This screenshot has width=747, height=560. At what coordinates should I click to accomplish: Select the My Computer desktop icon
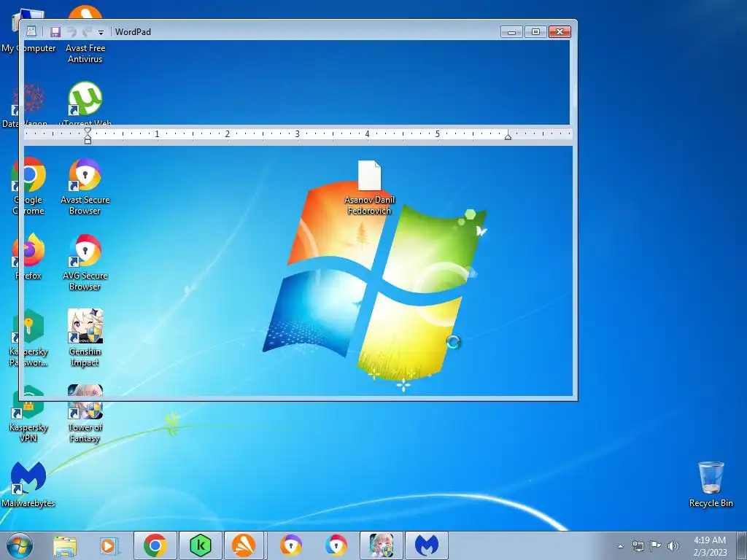click(x=28, y=31)
